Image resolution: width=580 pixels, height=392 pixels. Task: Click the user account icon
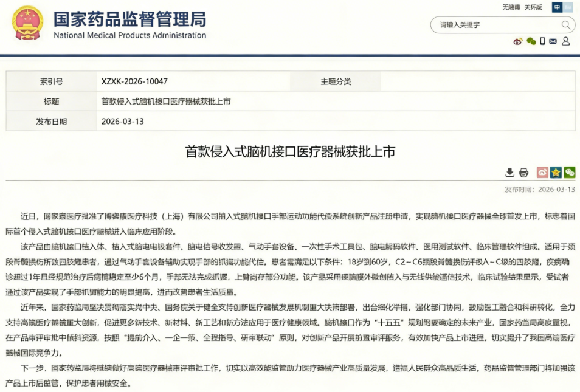[566, 41]
